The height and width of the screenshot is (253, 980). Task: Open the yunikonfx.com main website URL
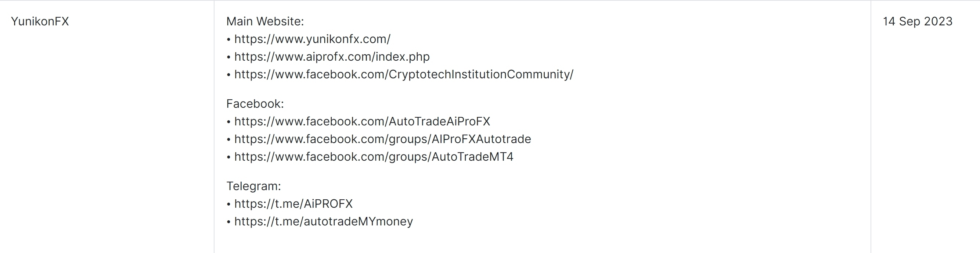point(312,39)
